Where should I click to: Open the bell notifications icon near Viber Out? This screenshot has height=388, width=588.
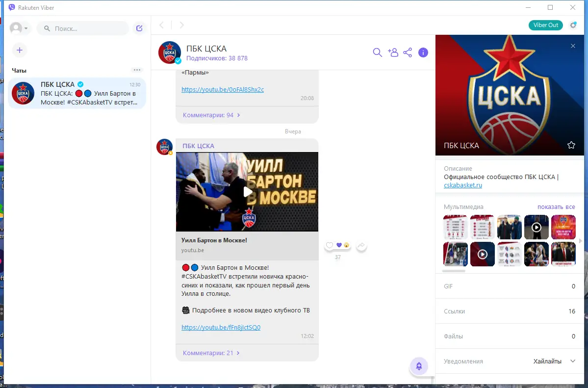tap(573, 25)
